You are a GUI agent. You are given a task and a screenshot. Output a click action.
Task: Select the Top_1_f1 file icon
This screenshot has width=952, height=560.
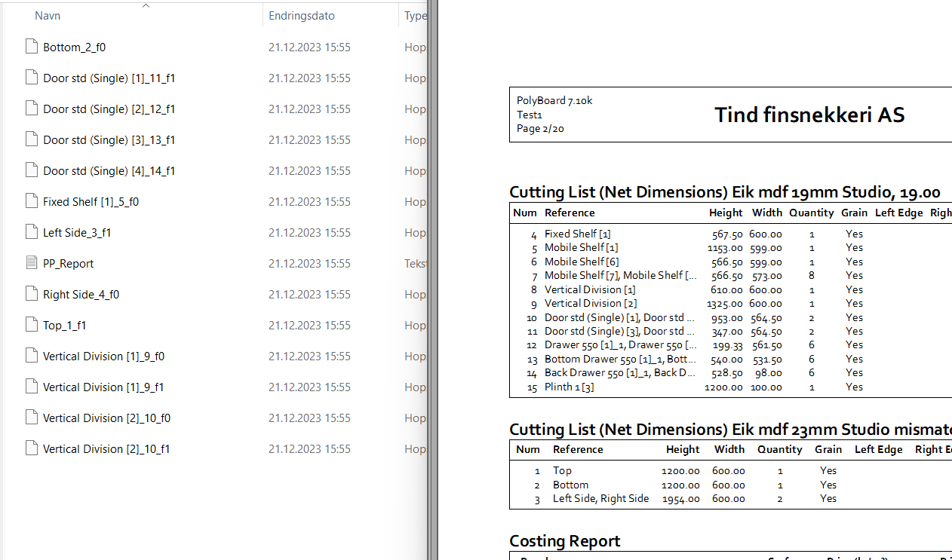(x=31, y=325)
